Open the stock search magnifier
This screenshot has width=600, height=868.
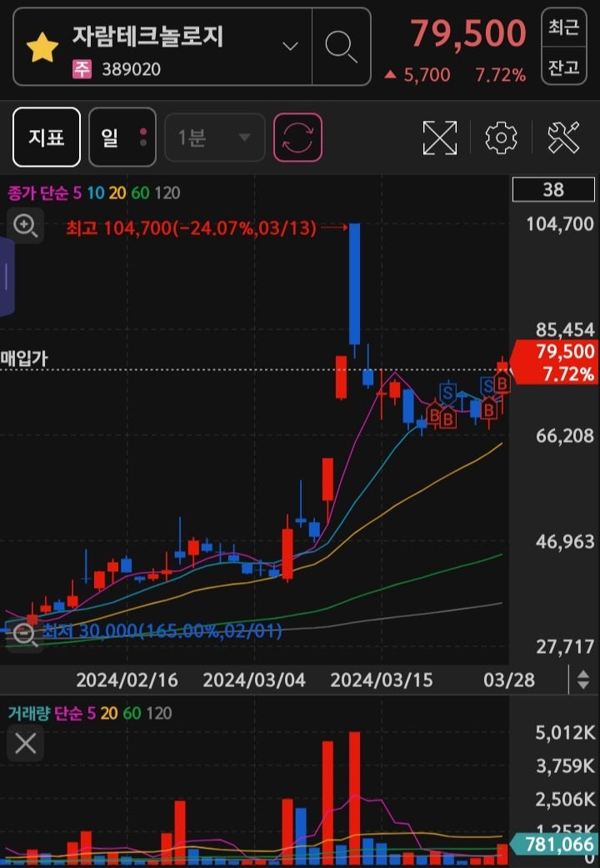[341, 47]
